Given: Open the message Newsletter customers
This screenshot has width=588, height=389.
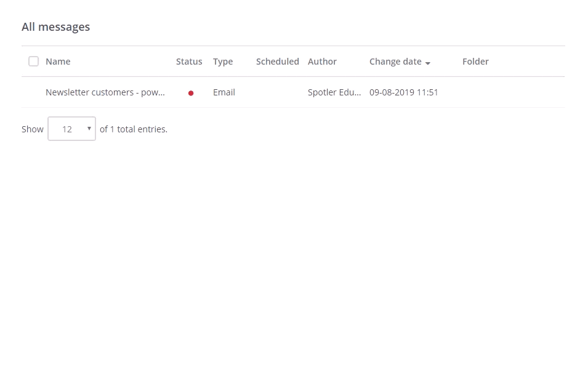Looking at the screenshot, I should coord(105,92).
